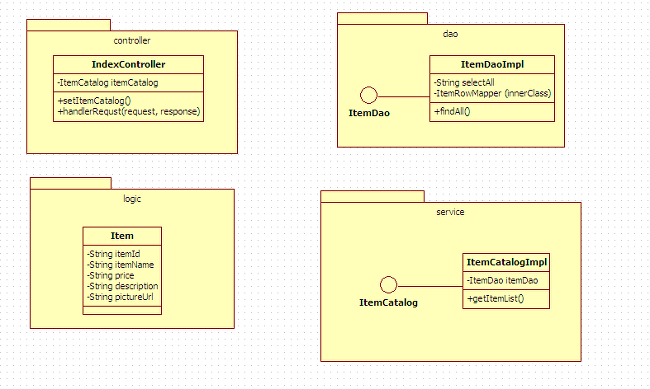Select the service package label
Viewport: 650px width, 389px height.
(x=450, y=212)
